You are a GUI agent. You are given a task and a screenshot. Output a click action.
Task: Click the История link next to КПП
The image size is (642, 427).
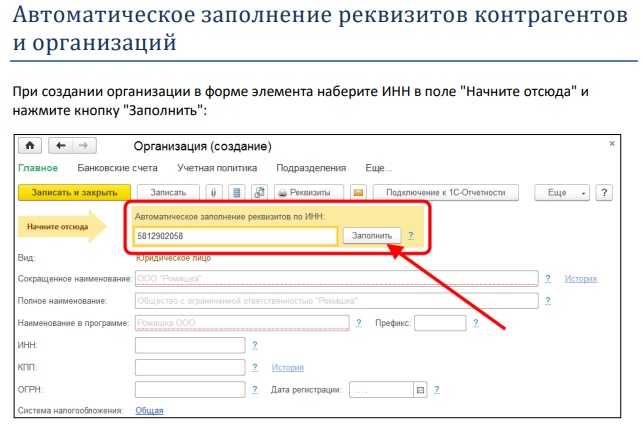click(288, 367)
